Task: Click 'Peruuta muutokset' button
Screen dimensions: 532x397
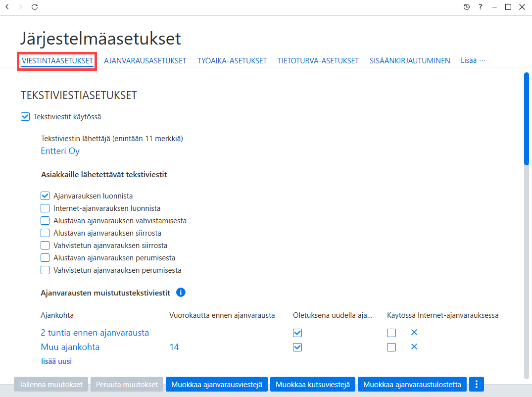Action: point(127,384)
